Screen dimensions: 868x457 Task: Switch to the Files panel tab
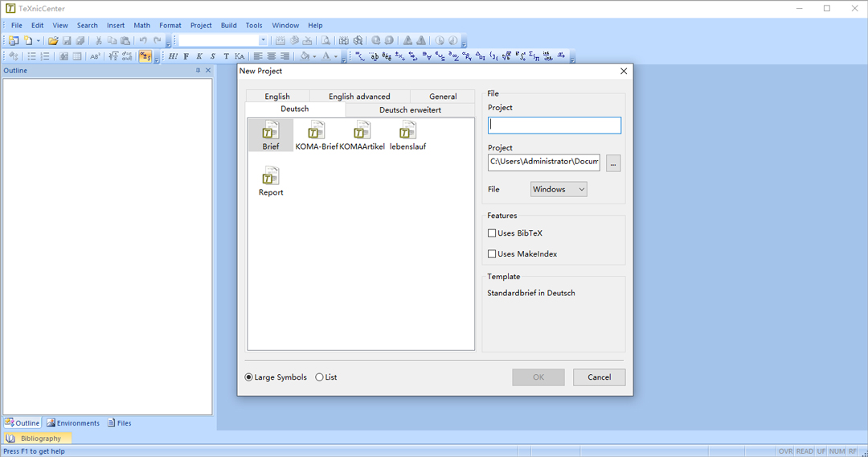[x=120, y=423]
